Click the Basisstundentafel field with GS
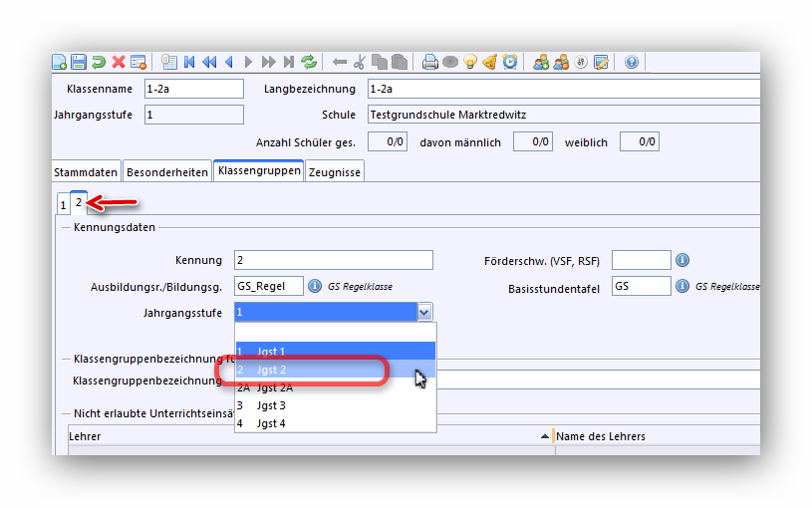 pos(641,286)
